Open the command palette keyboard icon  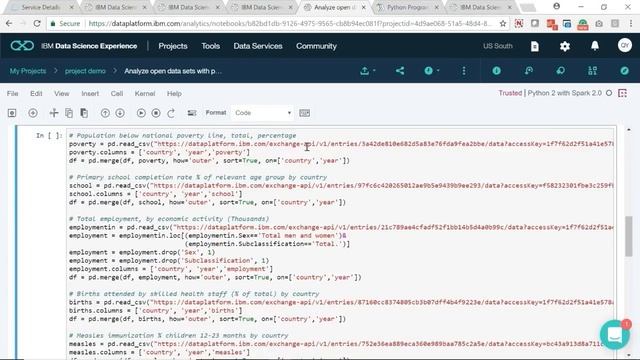pos(304,113)
